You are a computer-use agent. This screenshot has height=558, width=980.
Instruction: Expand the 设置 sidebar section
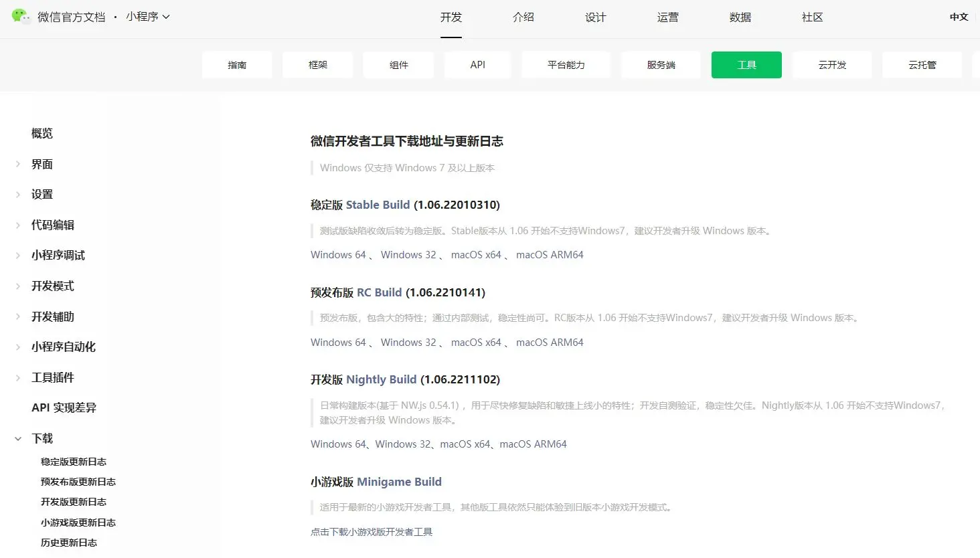41,194
